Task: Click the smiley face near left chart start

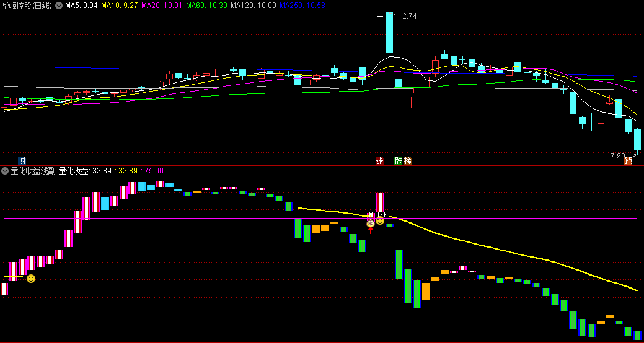Action: (31, 279)
